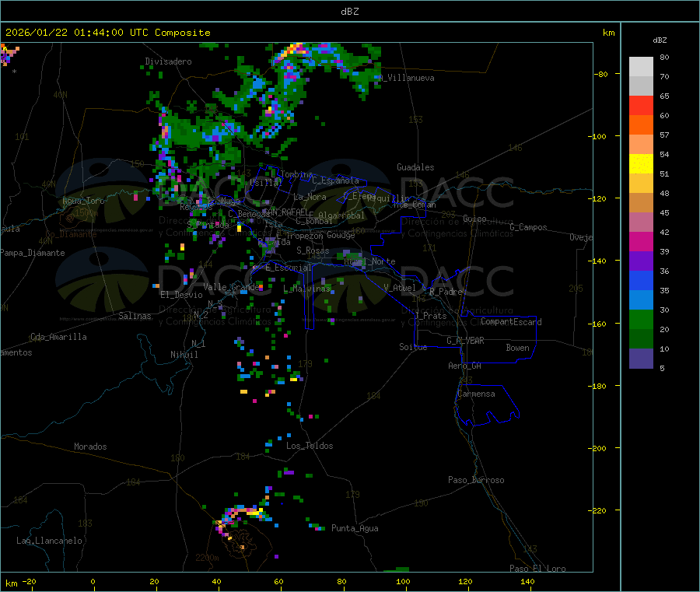Click the A_Villanueva location label
Viewport: 700px width, 592px height.
pos(406,78)
